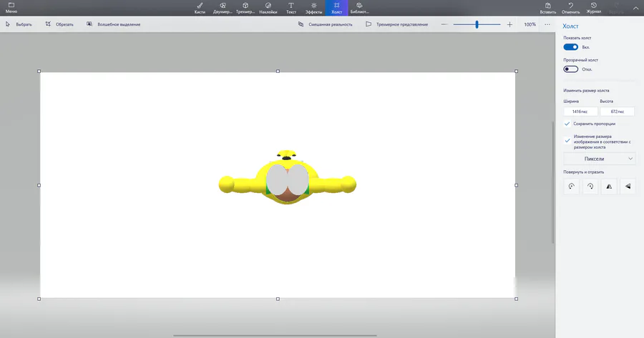The image size is (644, 338).
Task: Click the zoom slider handle
Action: 477,24
